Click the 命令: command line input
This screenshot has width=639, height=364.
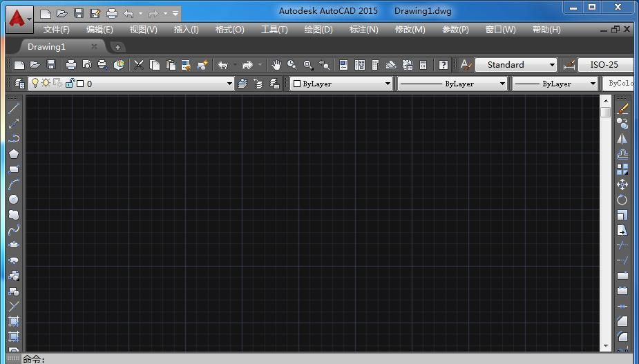coord(326,359)
